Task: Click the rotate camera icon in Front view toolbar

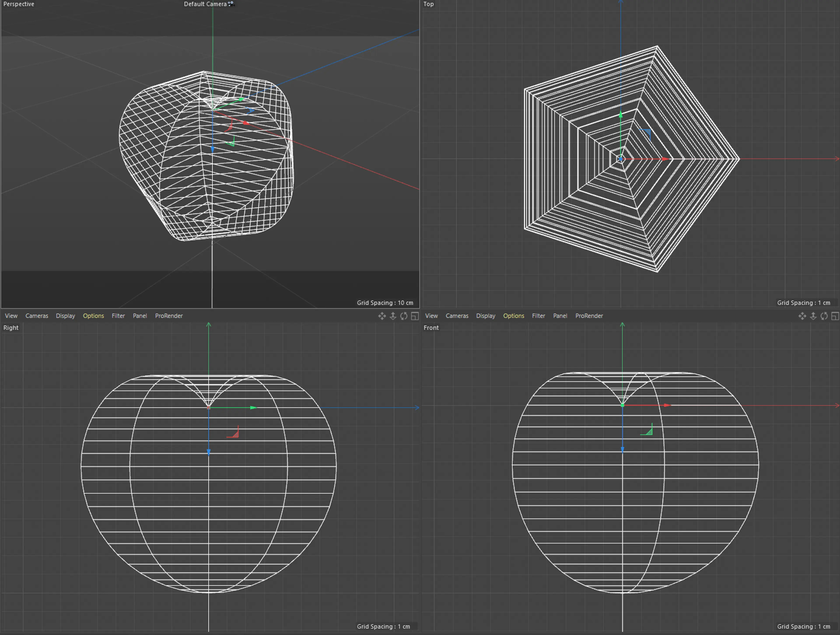Action: pos(824,316)
